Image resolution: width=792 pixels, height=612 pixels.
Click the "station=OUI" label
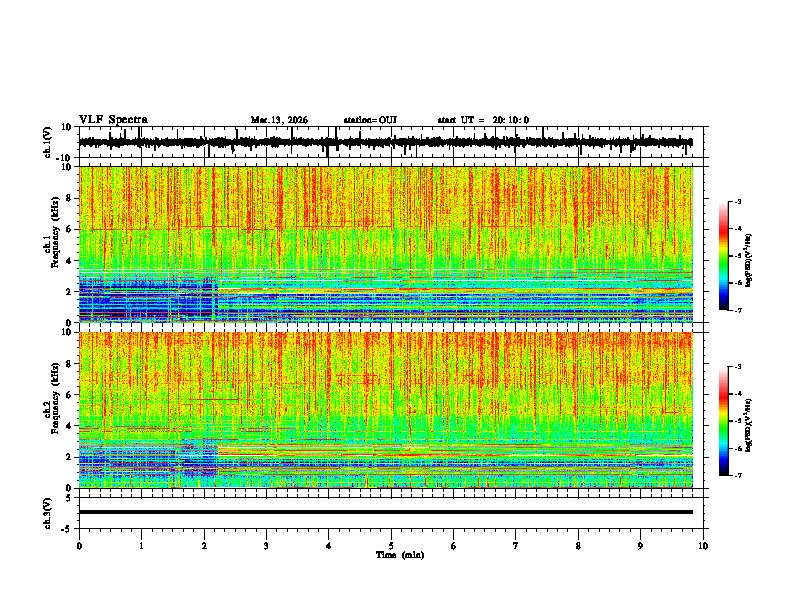pyautogui.click(x=370, y=120)
